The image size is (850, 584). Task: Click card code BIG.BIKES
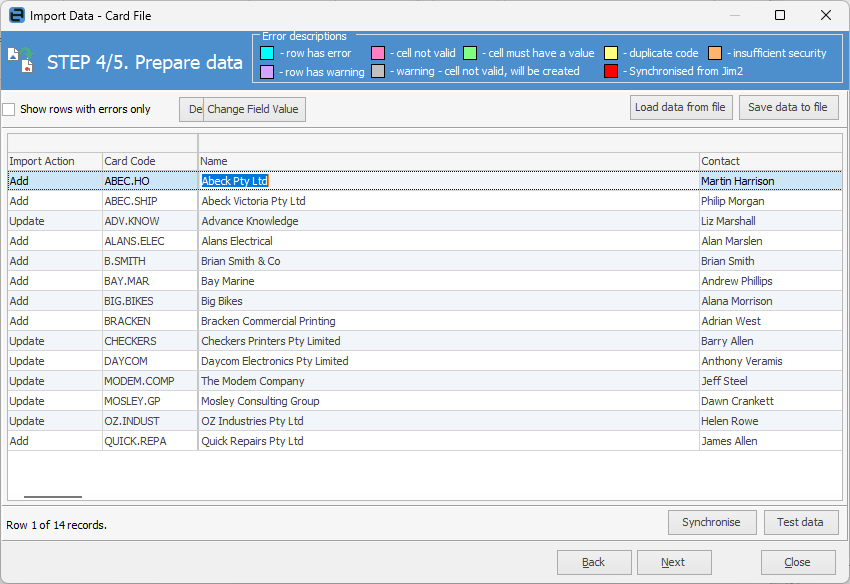[x=150, y=301]
